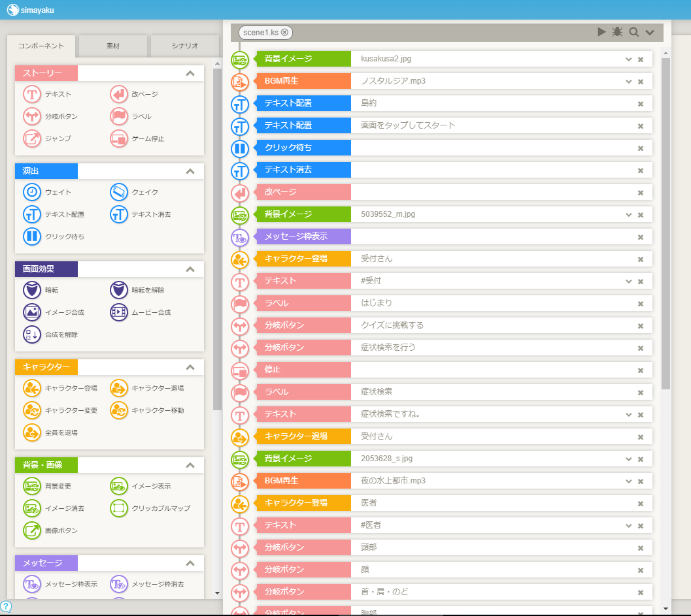Select the 改ページ component icon

pyautogui.click(x=118, y=94)
